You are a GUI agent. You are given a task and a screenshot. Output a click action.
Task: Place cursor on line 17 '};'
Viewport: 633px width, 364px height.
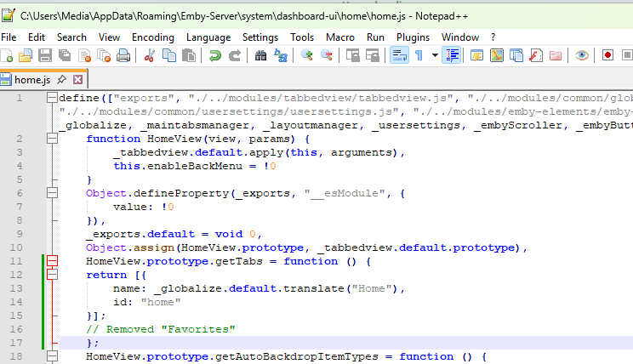click(93, 343)
